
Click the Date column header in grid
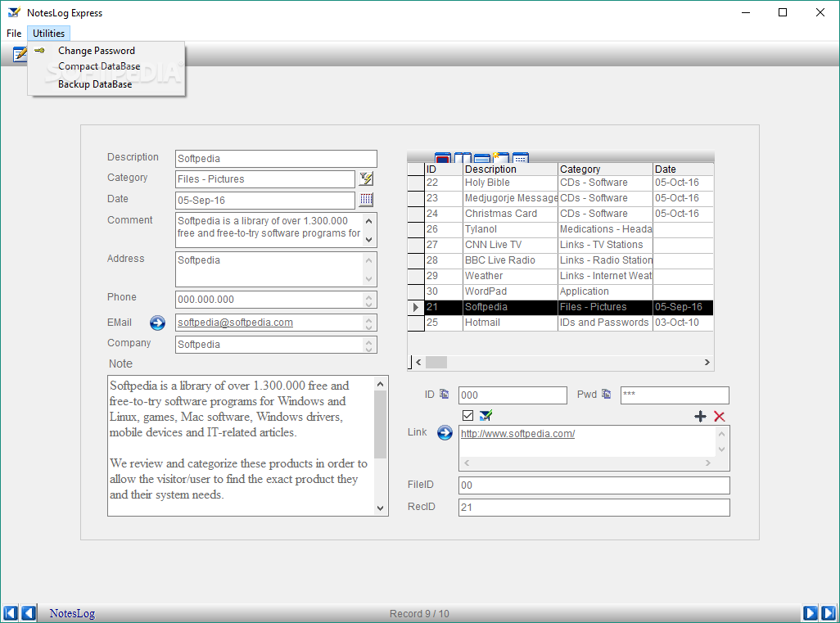(683, 169)
